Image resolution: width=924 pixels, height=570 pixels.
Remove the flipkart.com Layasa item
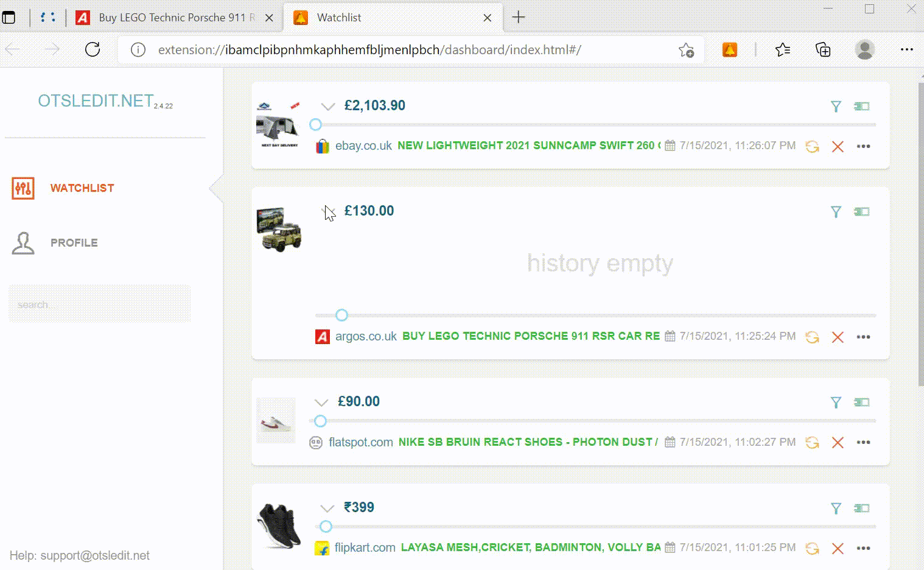838,548
